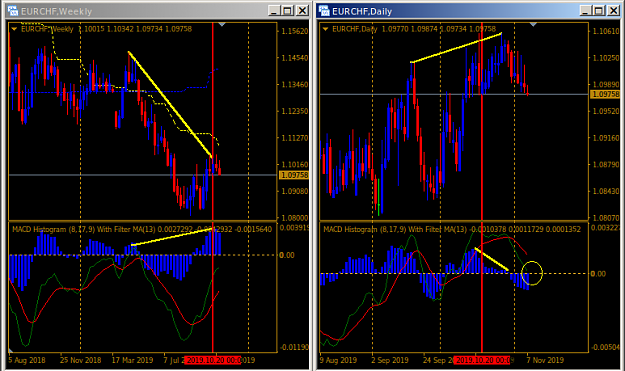Viewport: 625px width, 371px height.
Task: Open the dropdown triangle beside EURCHF,Weekly OHLC label
Action: point(14,29)
